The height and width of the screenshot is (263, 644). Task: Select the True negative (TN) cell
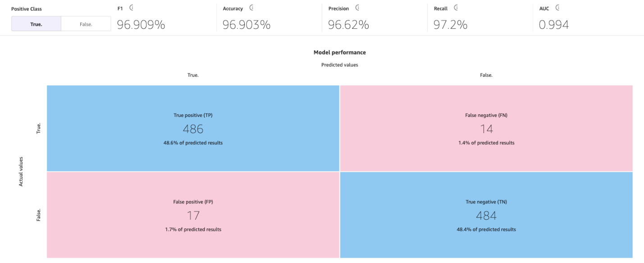(x=486, y=215)
